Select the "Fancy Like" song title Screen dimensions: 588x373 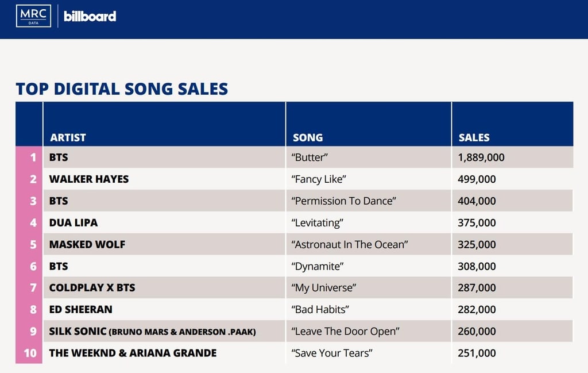[319, 179]
